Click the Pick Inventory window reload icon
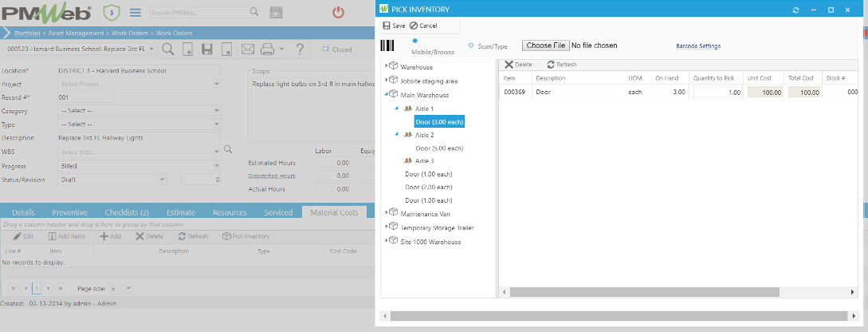The width and height of the screenshot is (868, 332). pyautogui.click(x=796, y=10)
